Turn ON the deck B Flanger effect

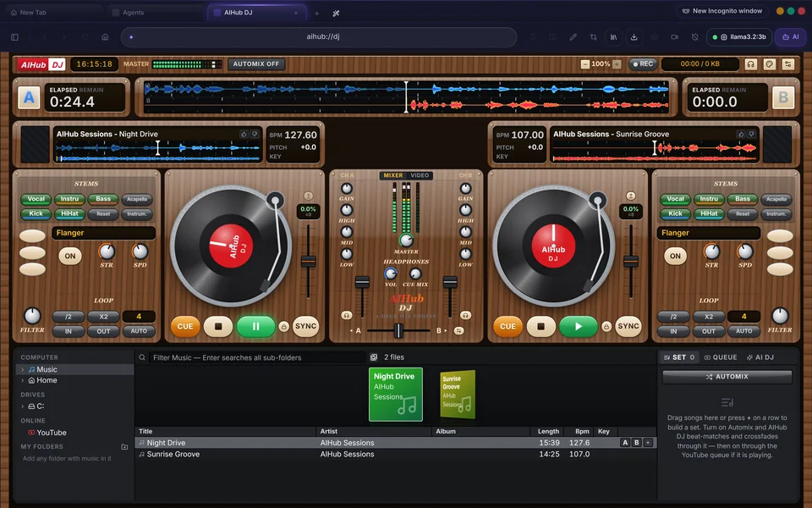coord(675,256)
